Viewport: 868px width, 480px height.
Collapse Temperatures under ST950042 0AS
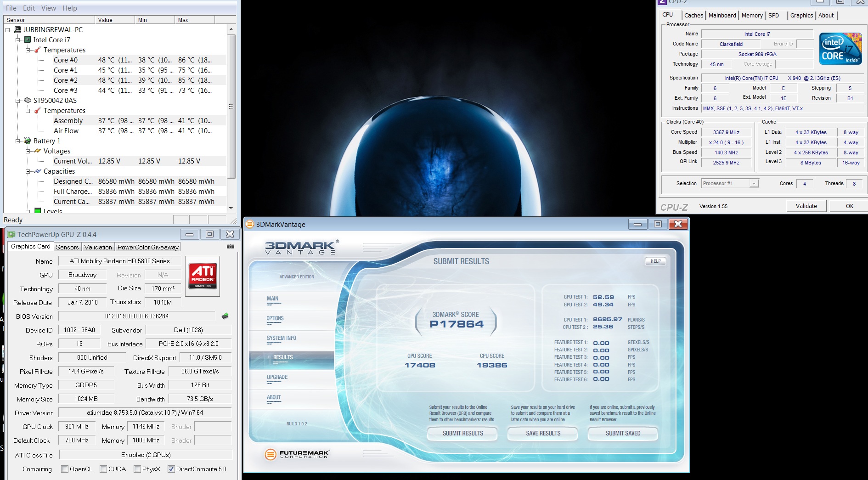pyautogui.click(x=28, y=111)
